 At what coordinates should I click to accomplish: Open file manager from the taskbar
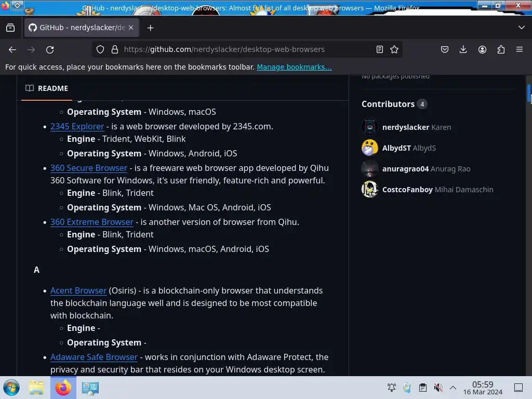click(36, 388)
